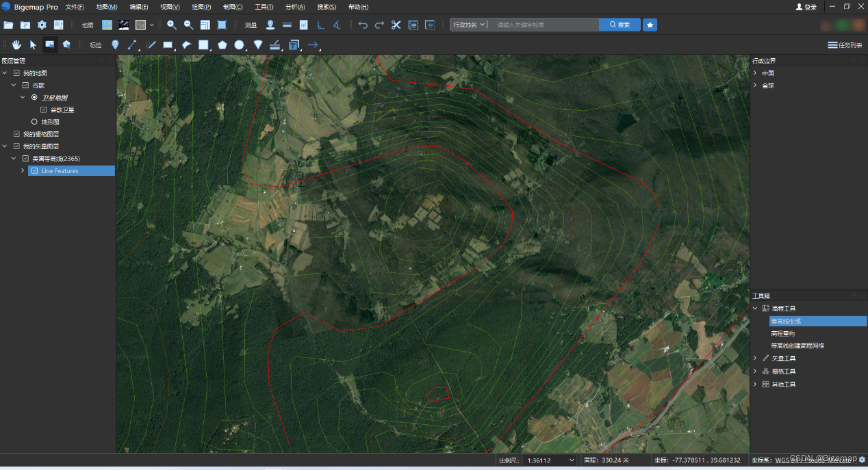Open the 分析(A) menu
Image resolution: width=868 pixels, height=470 pixels.
point(295,7)
